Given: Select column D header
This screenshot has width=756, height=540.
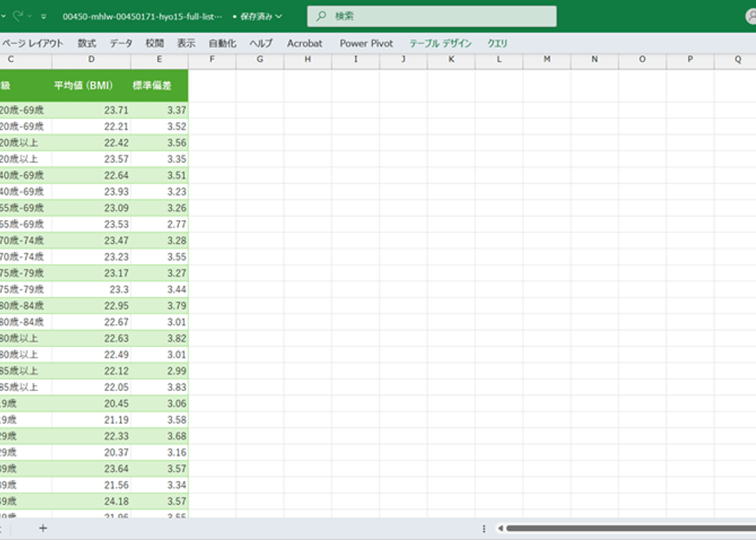Looking at the screenshot, I should 91,59.
